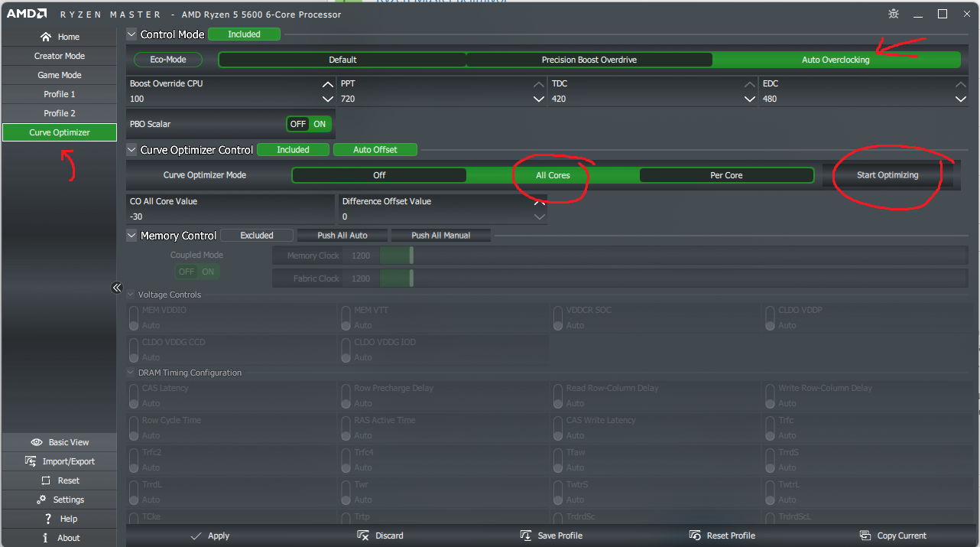The height and width of the screenshot is (547, 980).
Task: Toggle Curve Optimizer Control Included button
Action: pyautogui.click(x=293, y=150)
